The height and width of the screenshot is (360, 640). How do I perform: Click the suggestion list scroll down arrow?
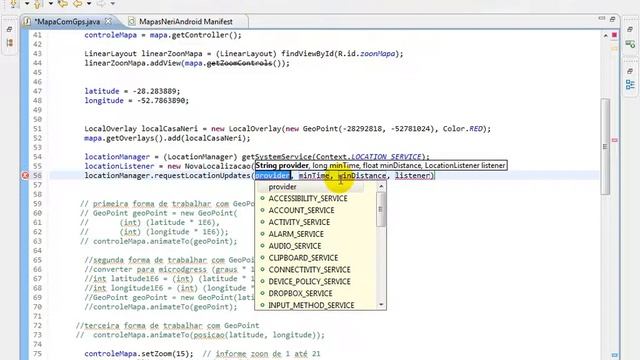[x=381, y=304]
